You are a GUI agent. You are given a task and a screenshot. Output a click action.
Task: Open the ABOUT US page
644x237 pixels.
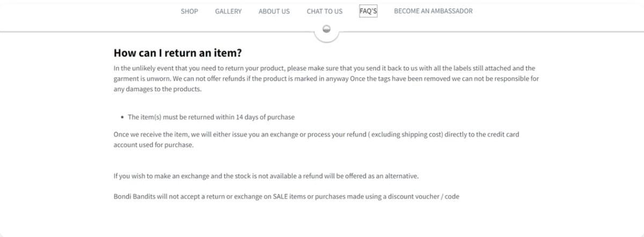[x=274, y=11]
